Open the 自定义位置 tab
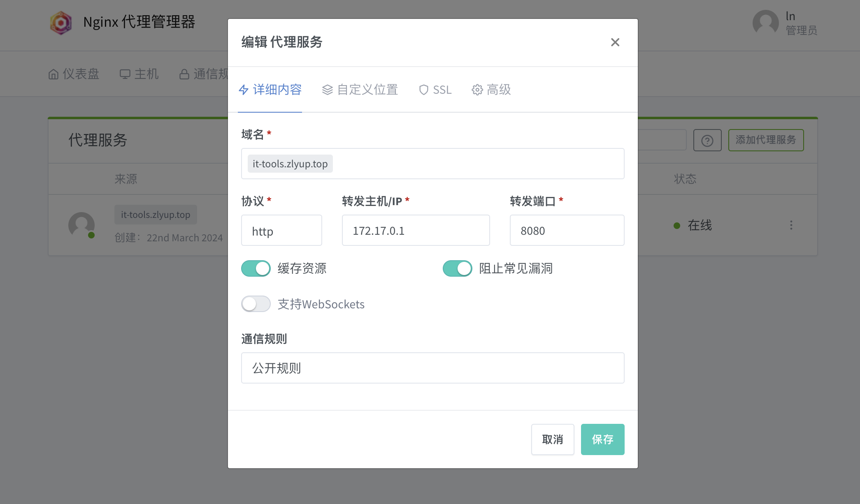Viewport: 860px width, 504px height. tap(360, 90)
